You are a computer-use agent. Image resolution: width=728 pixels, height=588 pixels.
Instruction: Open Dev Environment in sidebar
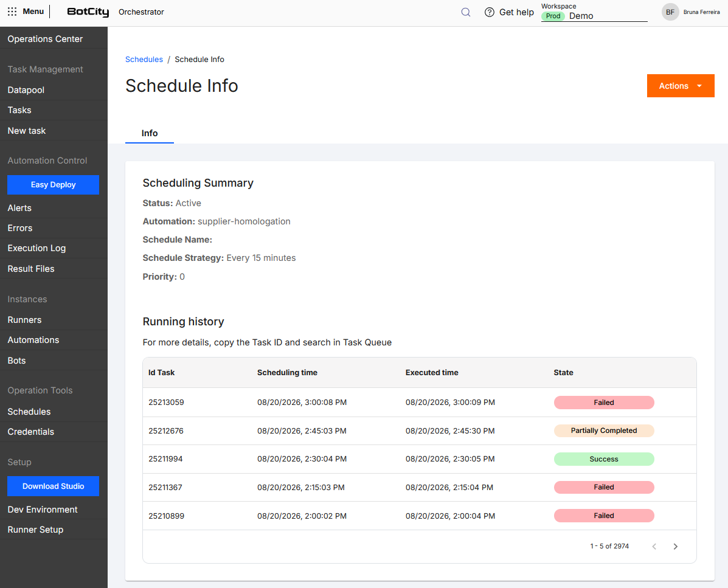click(43, 510)
